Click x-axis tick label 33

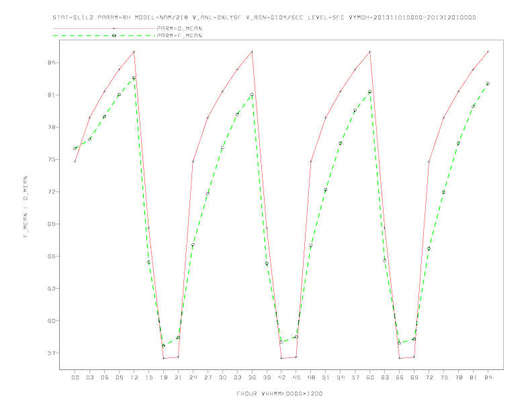(x=237, y=377)
